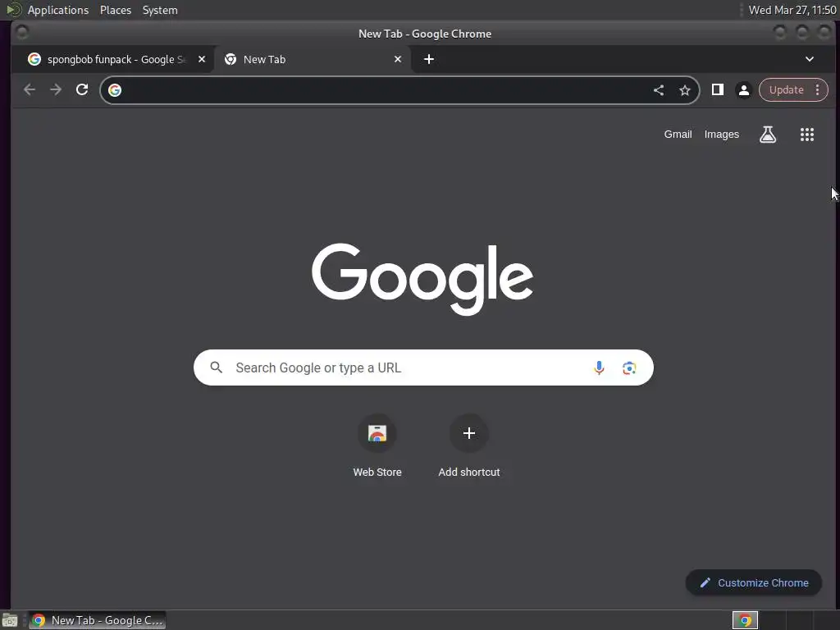This screenshot has width=840, height=630.
Task: Open the window menu button in title bar
Action: 22,33
